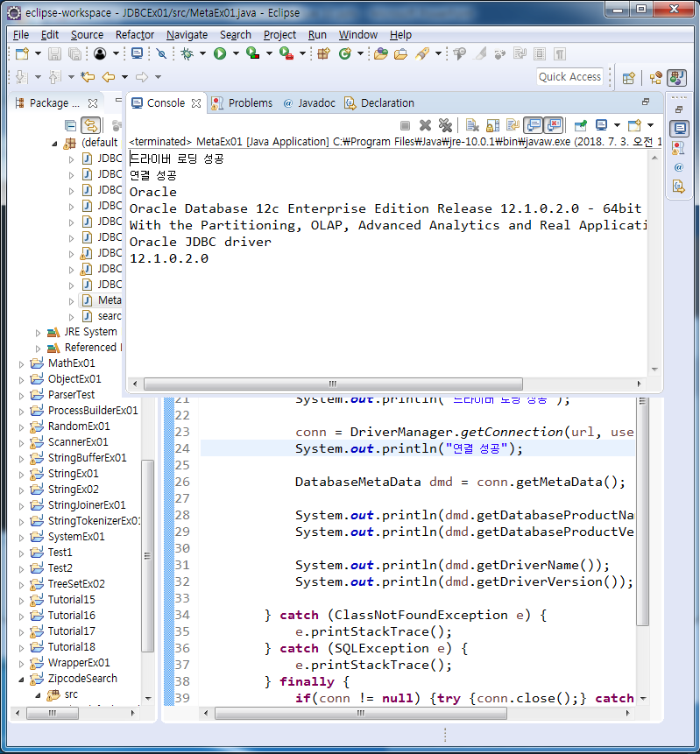Run the program with green play icon
The height and width of the screenshot is (754, 700).
[x=221, y=54]
